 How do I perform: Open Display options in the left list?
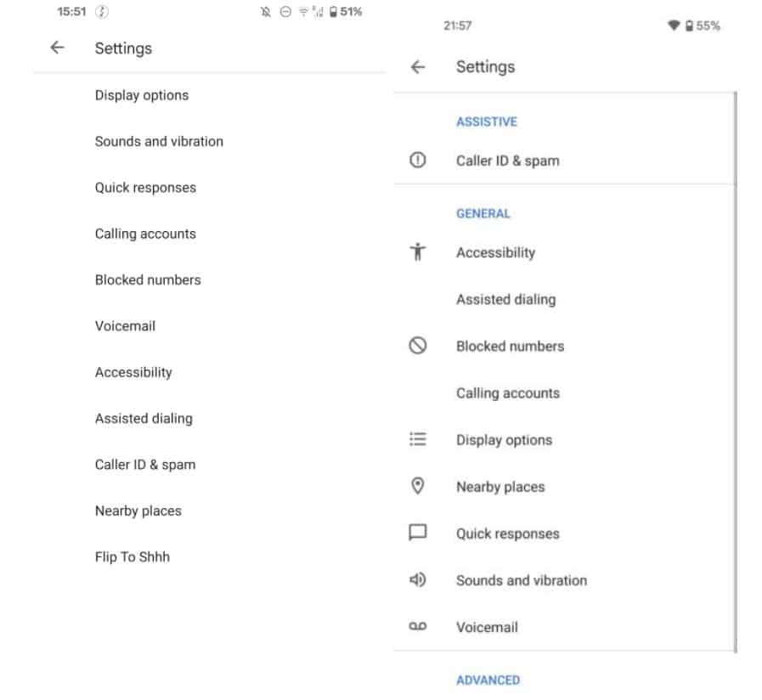click(x=142, y=95)
